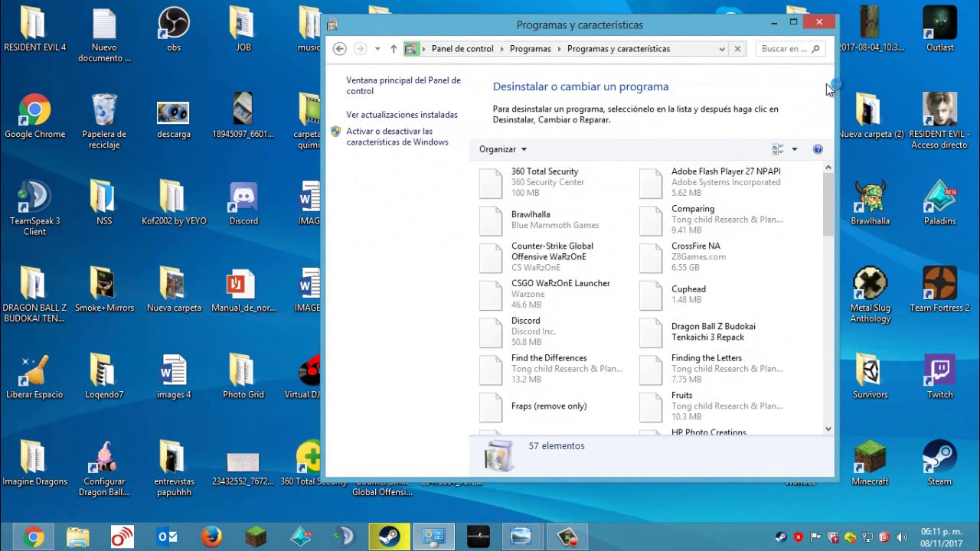Viewport: 980px width, 551px height.
Task: Open 'Activar o desactivar las características de Windows'
Action: [397, 137]
